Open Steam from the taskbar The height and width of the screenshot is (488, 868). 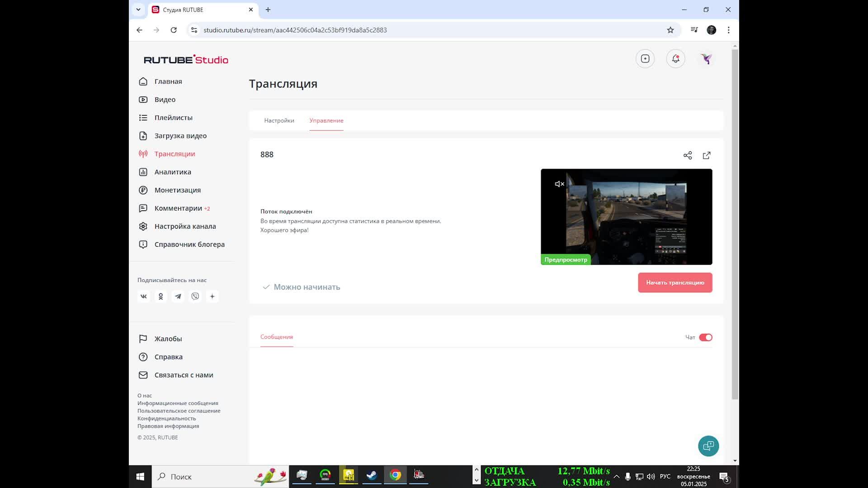372,475
